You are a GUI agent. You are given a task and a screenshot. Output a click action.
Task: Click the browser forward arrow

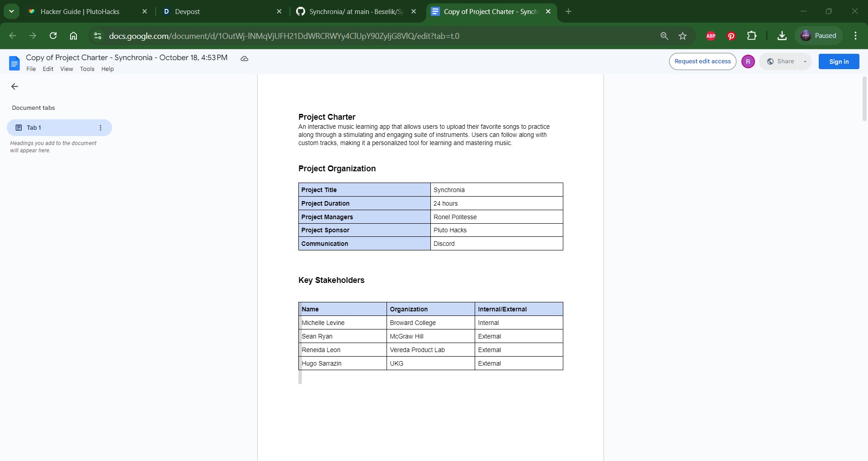33,36
